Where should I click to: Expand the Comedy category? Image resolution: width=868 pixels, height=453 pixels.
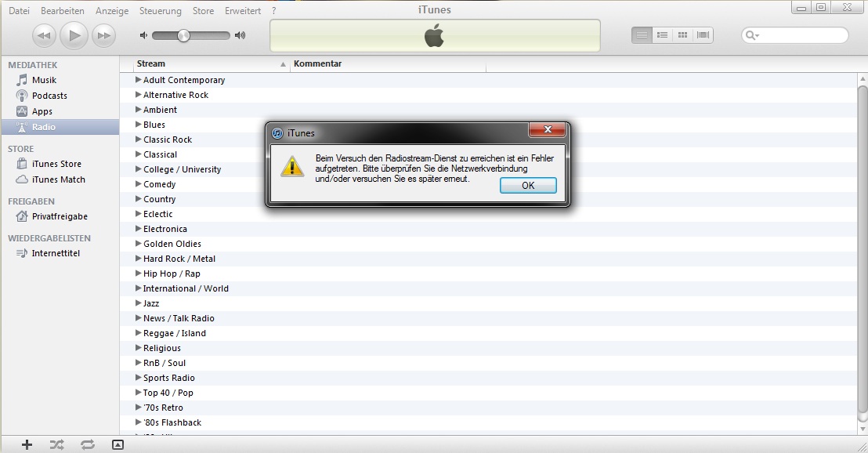tap(139, 184)
